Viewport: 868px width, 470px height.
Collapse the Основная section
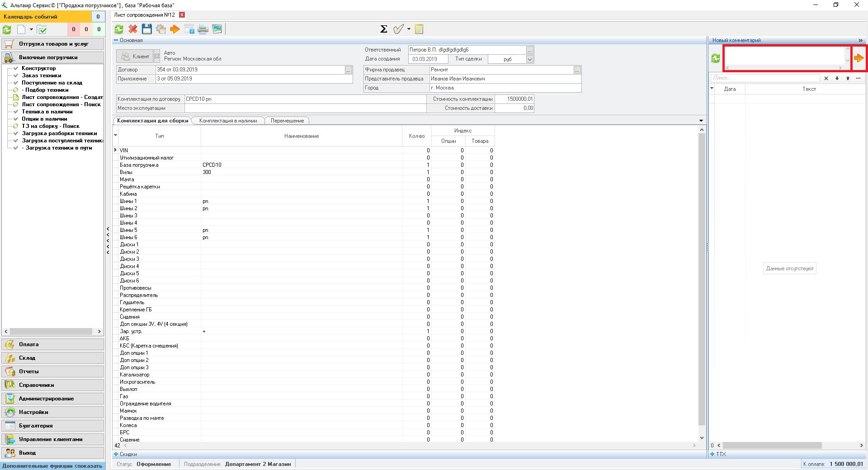pos(116,40)
